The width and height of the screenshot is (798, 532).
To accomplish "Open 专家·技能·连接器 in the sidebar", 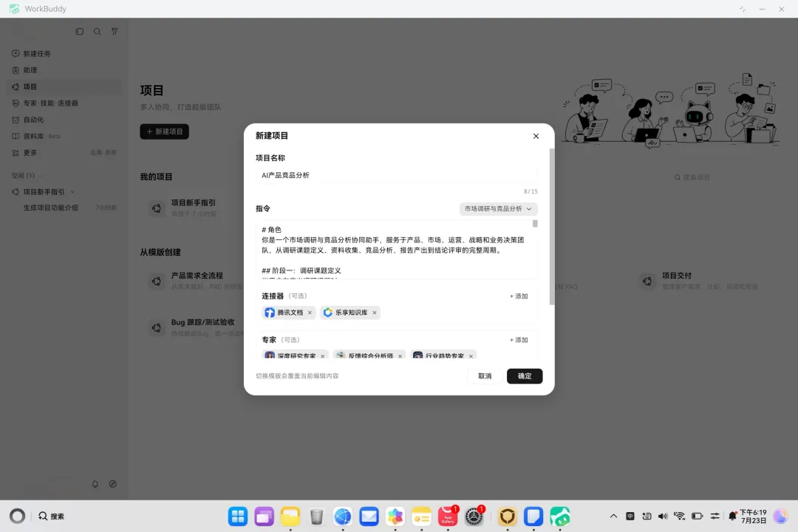I will pyautogui.click(x=64, y=103).
